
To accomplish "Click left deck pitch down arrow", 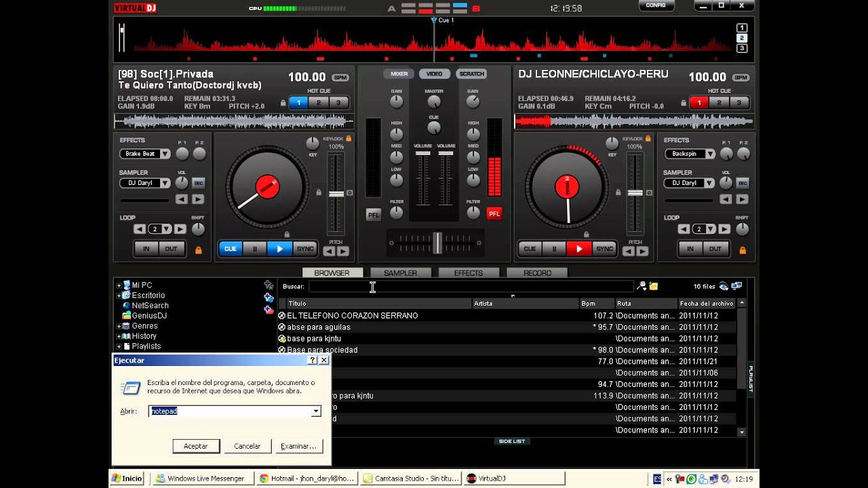I will [329, 251].
